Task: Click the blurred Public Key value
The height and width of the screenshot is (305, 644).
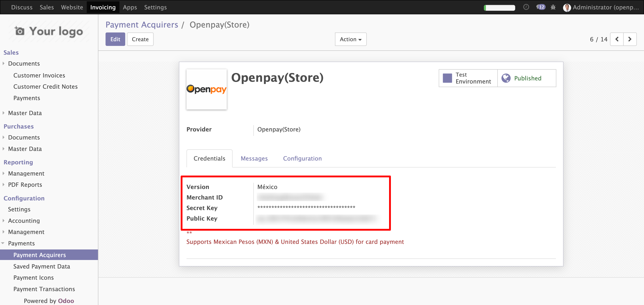Action: tap(317, 218)
